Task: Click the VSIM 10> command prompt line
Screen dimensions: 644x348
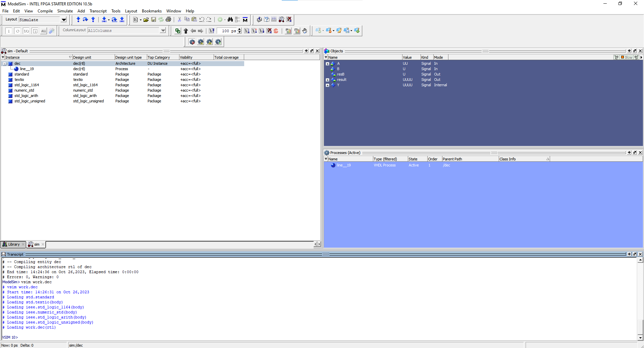Action: point(10,337)
